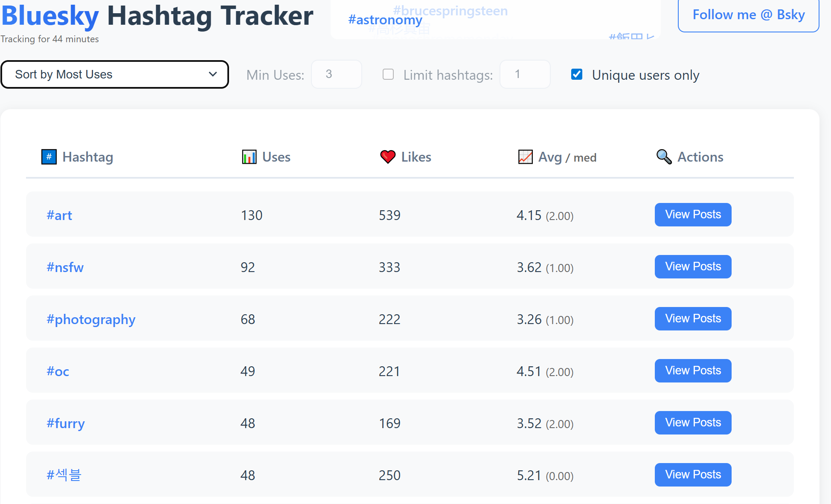View posts for #nsfw
Image resolution: width=831 pixels, height=504 pixels.
693,266
